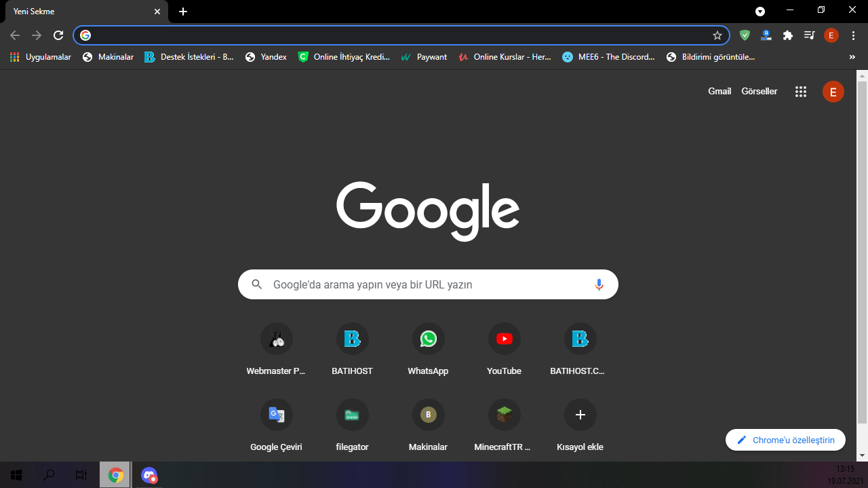Viewport: 868px width, 488px height.
Task: Open the MEE6 - The Discord bookmark
Action: pyautogui.click(x=609, y=57)
